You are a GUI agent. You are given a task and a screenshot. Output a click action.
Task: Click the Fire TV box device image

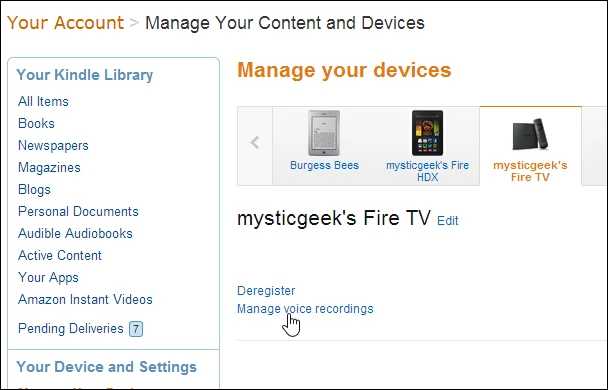(x=530, y=134)
